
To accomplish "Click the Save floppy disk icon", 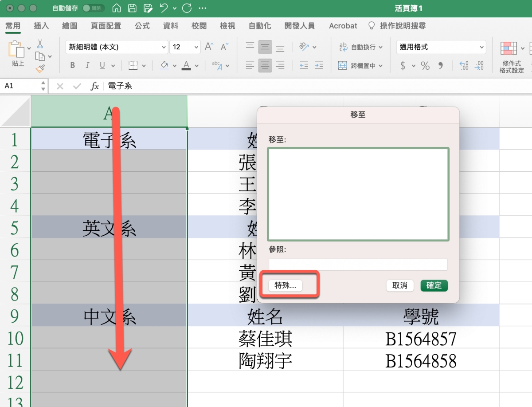I will pos(132,8).
